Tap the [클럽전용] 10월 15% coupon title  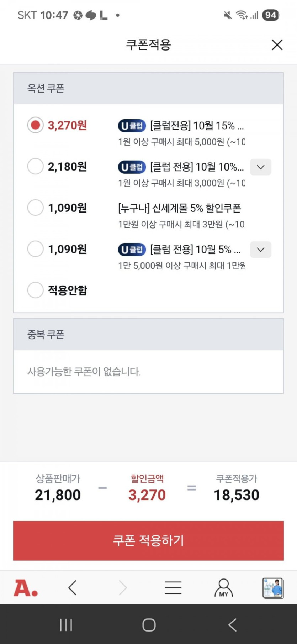point(197,126)
